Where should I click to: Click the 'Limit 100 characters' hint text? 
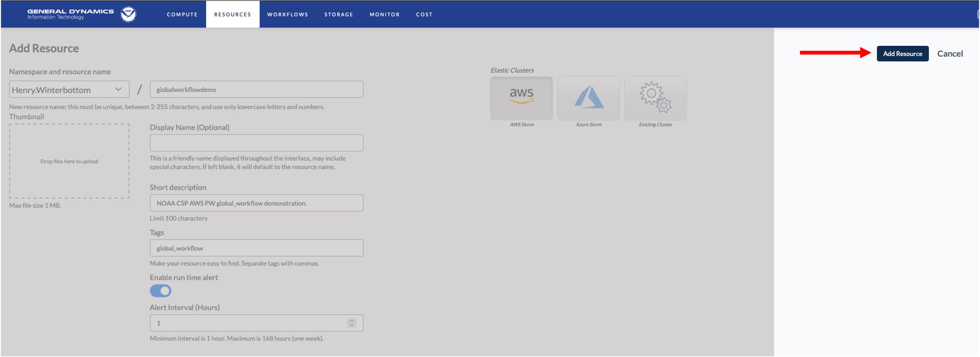coord(179,218)
